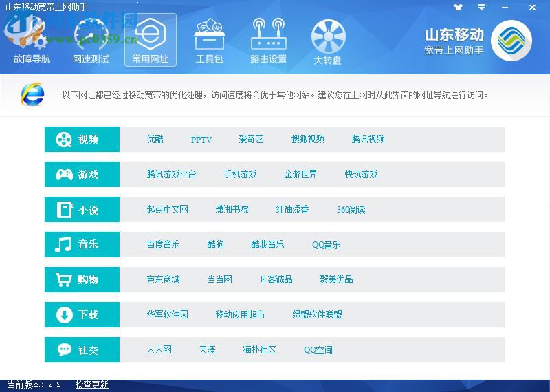Visit 手机游戏 link
The height and width of the screenshot is (392, 550).
pyautogui.click(x=240, y=175)
